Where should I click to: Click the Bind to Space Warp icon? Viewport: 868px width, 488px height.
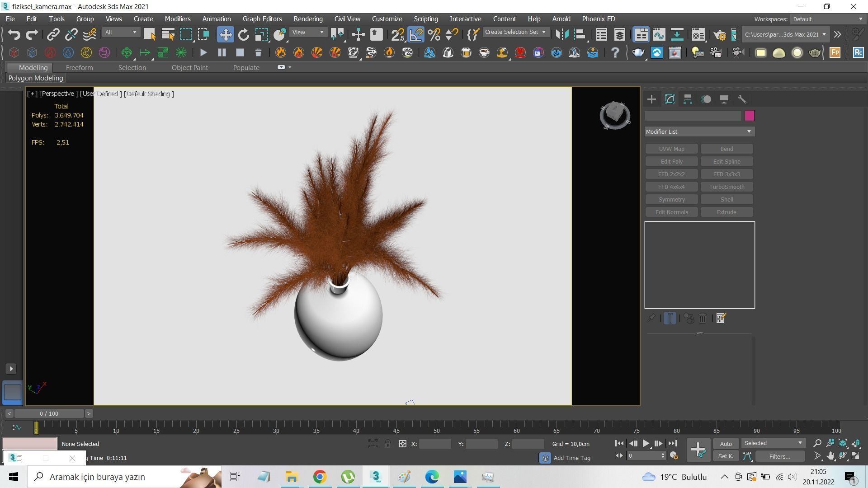tap(90, 34)
